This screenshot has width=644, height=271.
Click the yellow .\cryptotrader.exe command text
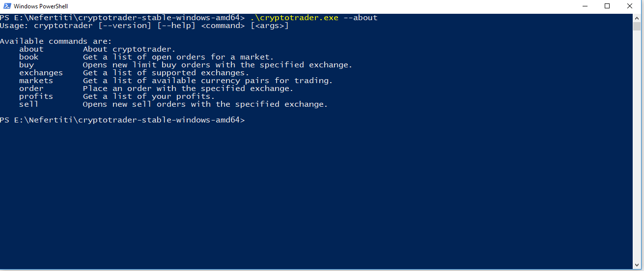294,18
